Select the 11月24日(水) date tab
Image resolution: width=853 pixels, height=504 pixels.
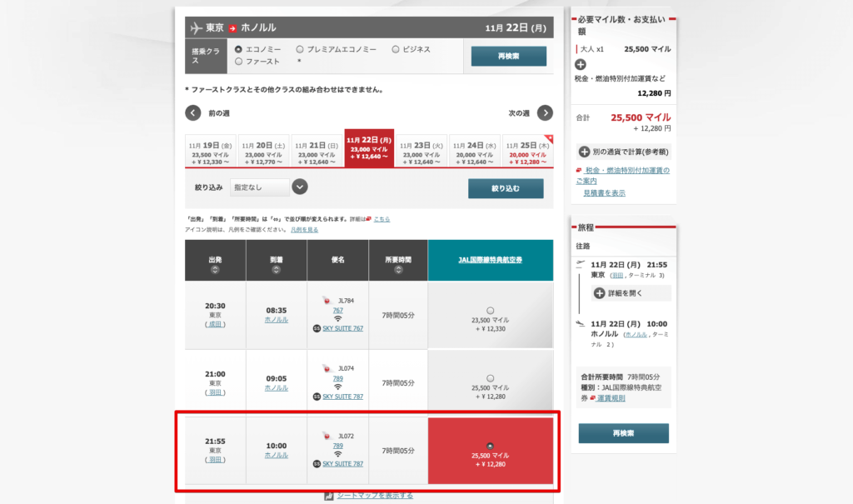[x=475, y=151]
